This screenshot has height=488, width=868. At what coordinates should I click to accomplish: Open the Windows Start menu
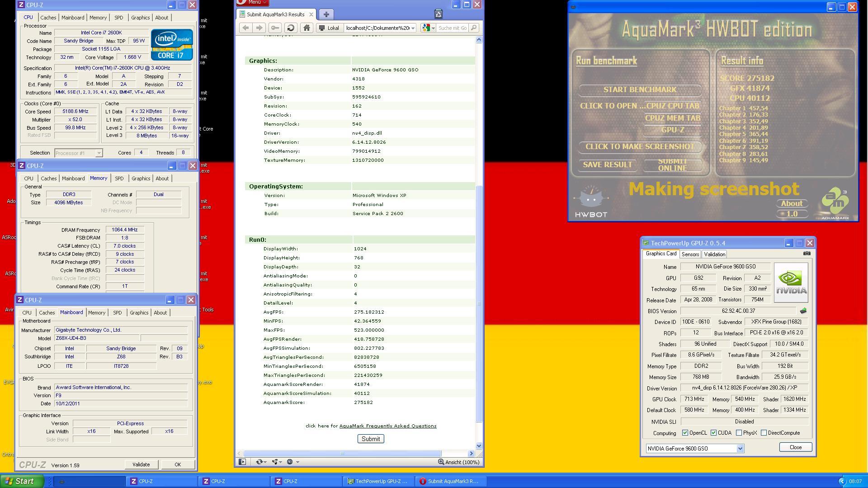pos(22,481)
